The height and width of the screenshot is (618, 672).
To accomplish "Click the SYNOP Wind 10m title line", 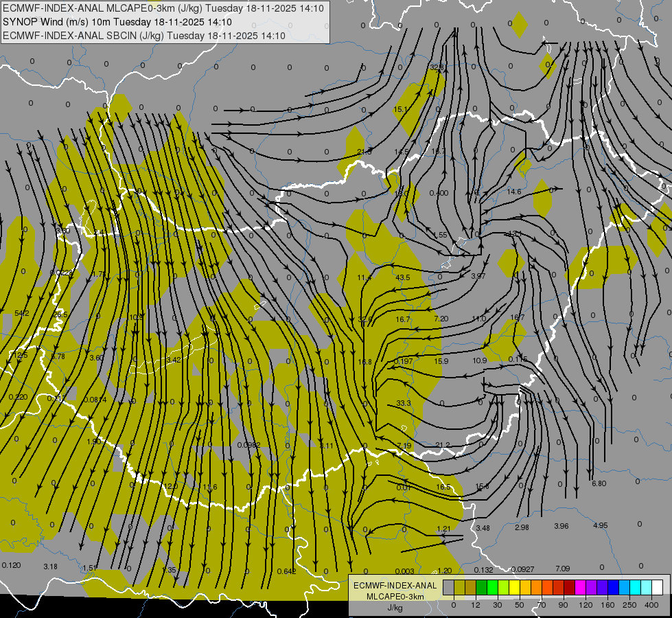I will 117,22.
